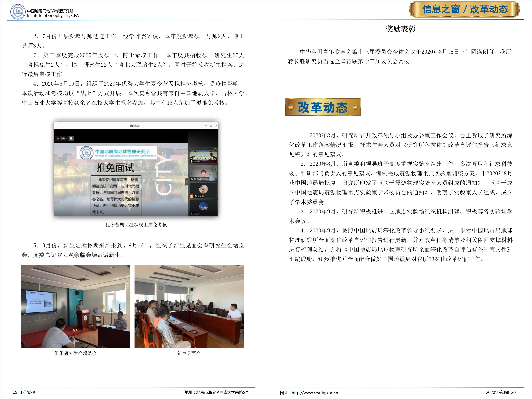Click the Institute of Geophysics circular logo
The width and height of the screenshot is (532, 399).
pos(18,12)
